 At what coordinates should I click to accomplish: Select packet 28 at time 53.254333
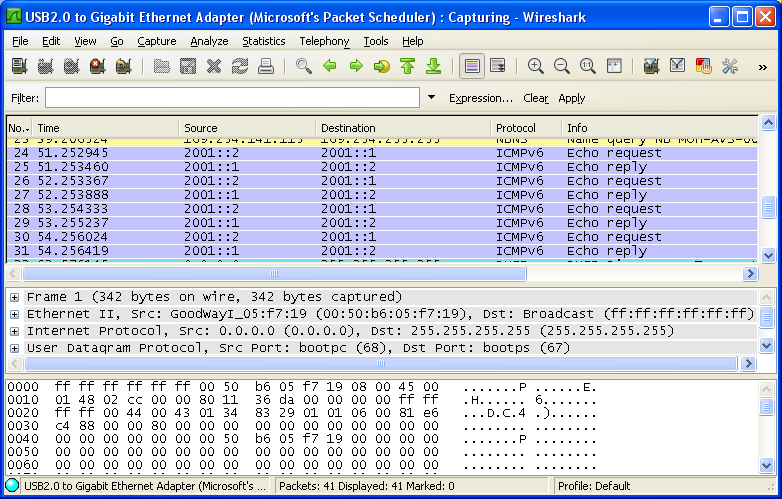[382, 209]
